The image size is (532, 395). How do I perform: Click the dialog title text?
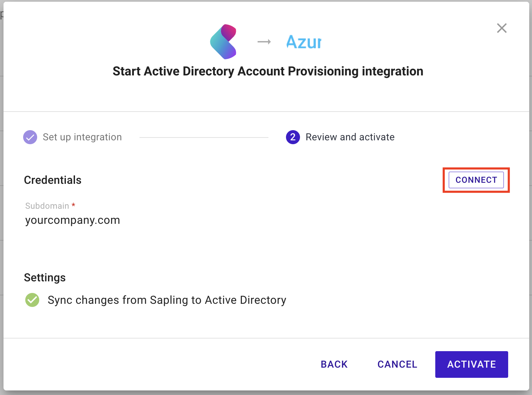(x=268, y=71)
